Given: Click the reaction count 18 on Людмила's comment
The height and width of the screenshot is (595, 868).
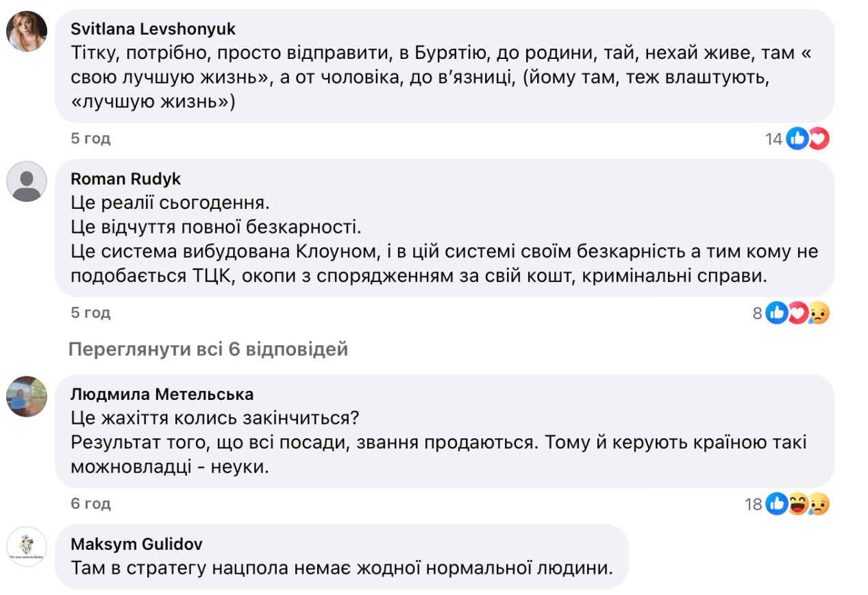Looking at the screenshot, I should [754, 505].
